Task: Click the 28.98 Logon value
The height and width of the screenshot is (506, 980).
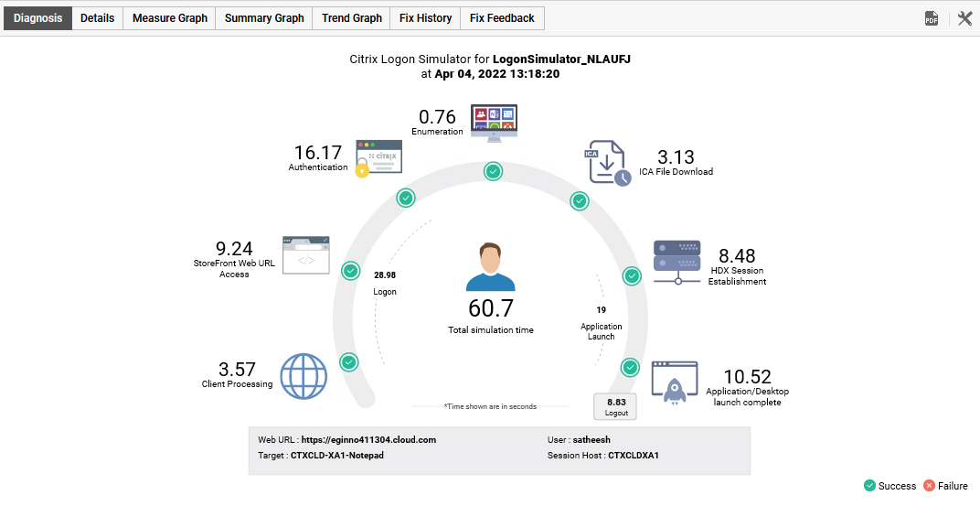Action: tap(385, 275)
